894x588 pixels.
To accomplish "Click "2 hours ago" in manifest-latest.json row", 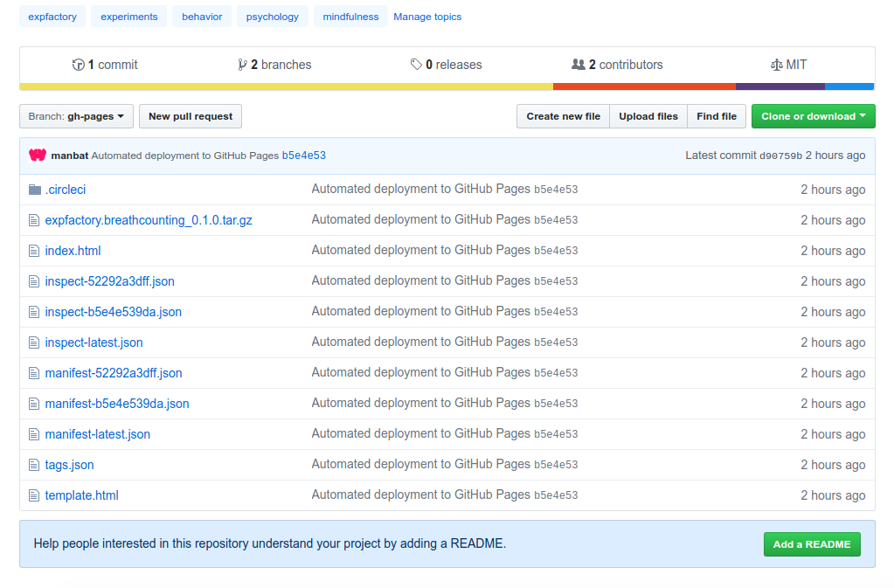I will (833, 434).
